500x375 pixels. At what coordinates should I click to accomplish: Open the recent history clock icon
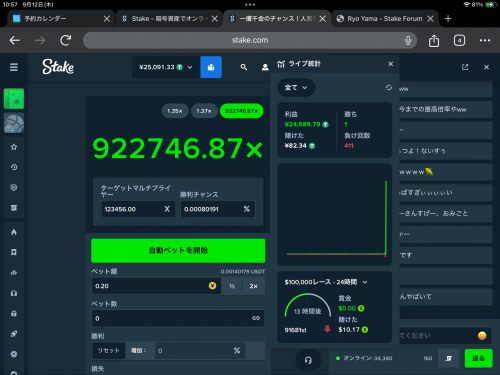click(14, 167)
